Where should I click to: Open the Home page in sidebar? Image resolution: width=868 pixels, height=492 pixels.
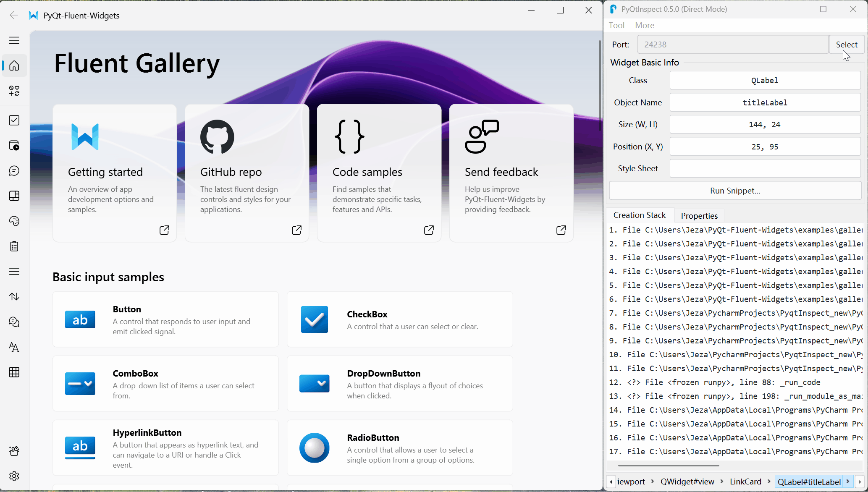coord(14,65)
